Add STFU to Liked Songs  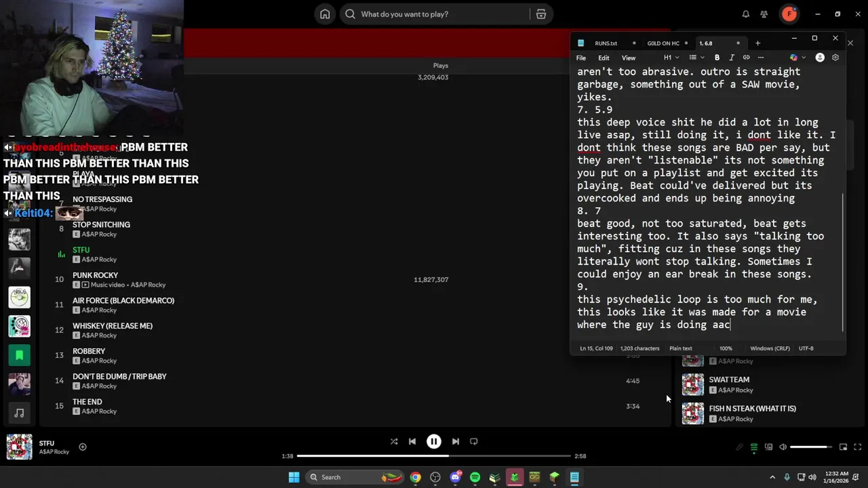click(83, 447)
